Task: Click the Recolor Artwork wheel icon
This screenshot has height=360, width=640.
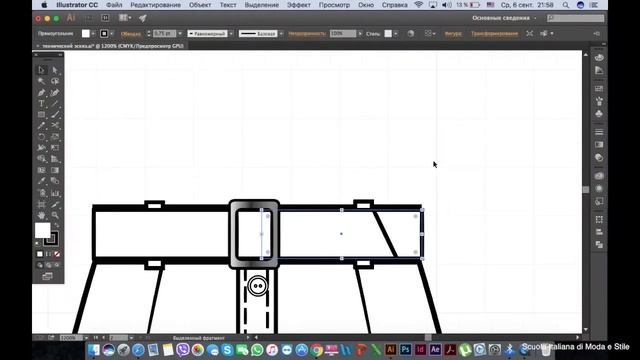Action: click(411, 33)
